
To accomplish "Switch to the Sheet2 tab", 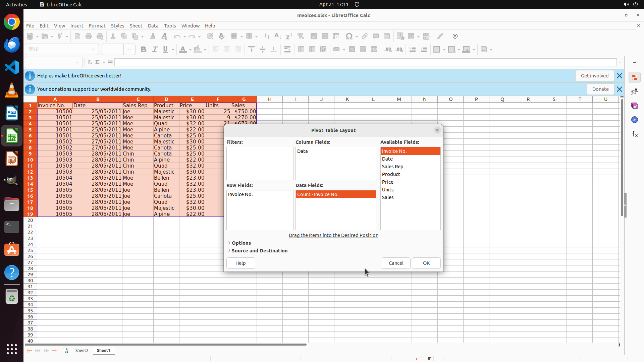I will coord(82,351).
